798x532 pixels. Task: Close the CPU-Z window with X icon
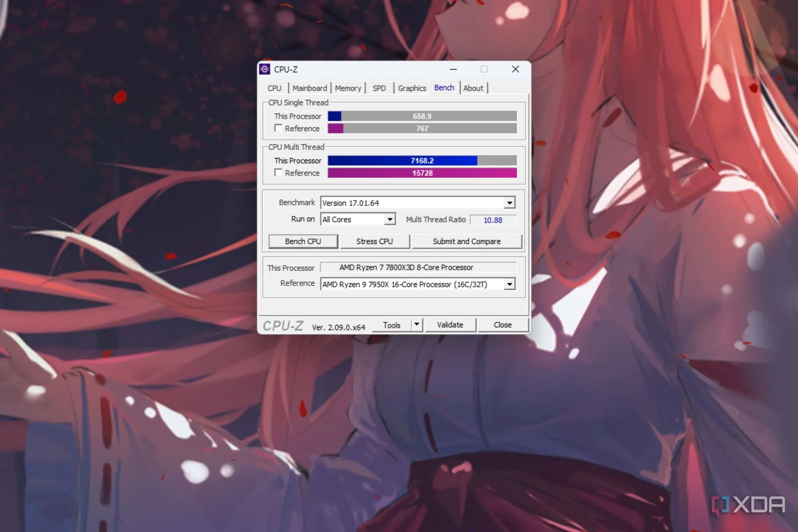(515, 69)
